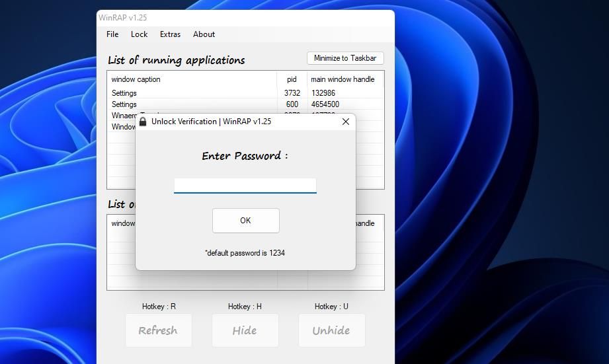Click the main window handle column header
Viewport: 609px width, 364px height.
pos(343,79)
